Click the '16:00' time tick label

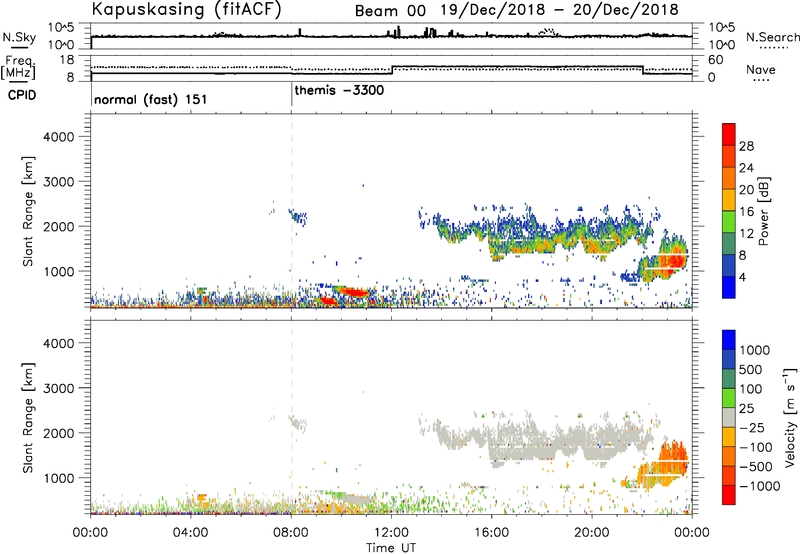click(491, 533)
